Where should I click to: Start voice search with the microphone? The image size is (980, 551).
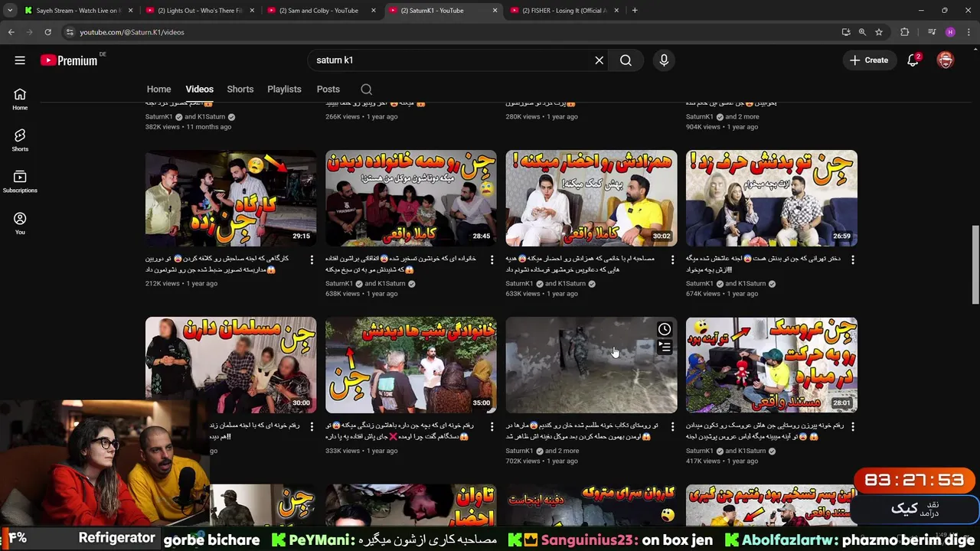(664, 60)
